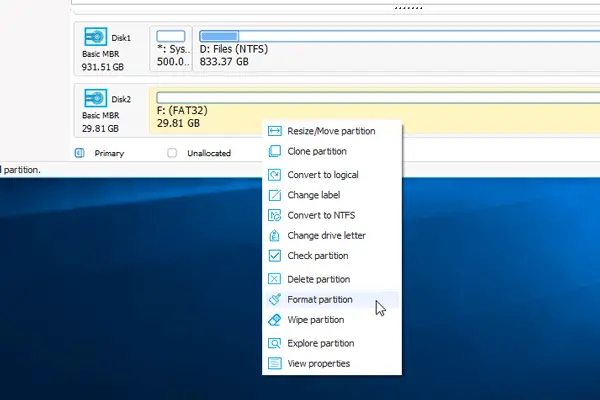The width and height of the screenshot is (600, 400).
Task: Select Format partition menu entry
Action: click(x=332, y=299)
